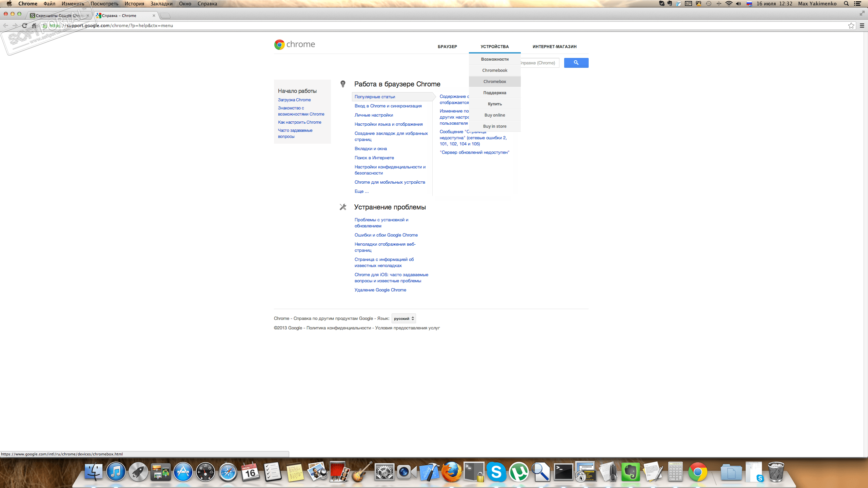Click the Spotlight search icon
The height and width of the screenshot is (488, 868).
(846, 4)
